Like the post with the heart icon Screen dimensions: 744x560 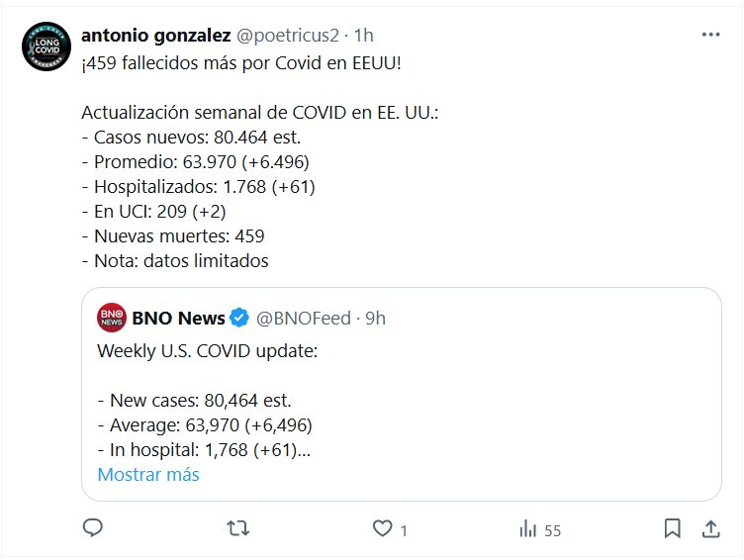[x=383, y=529]
